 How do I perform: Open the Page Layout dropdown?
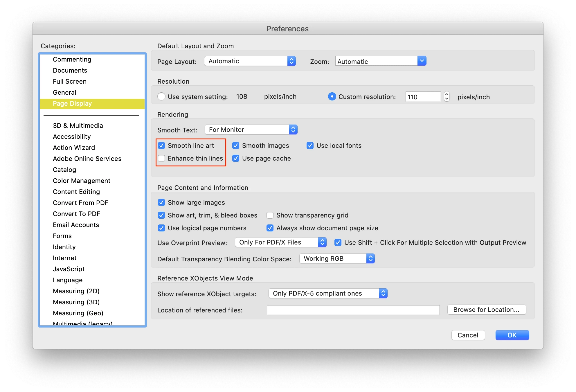250,61
